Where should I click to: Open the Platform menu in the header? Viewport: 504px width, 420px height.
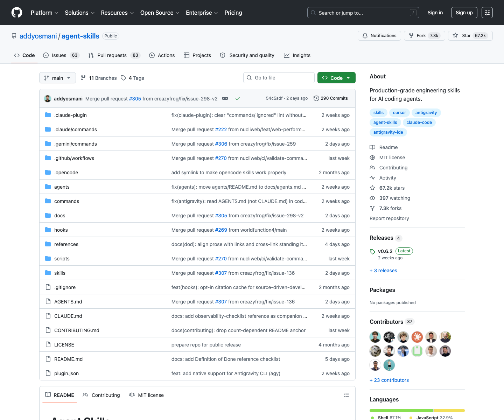coord(44,13)
